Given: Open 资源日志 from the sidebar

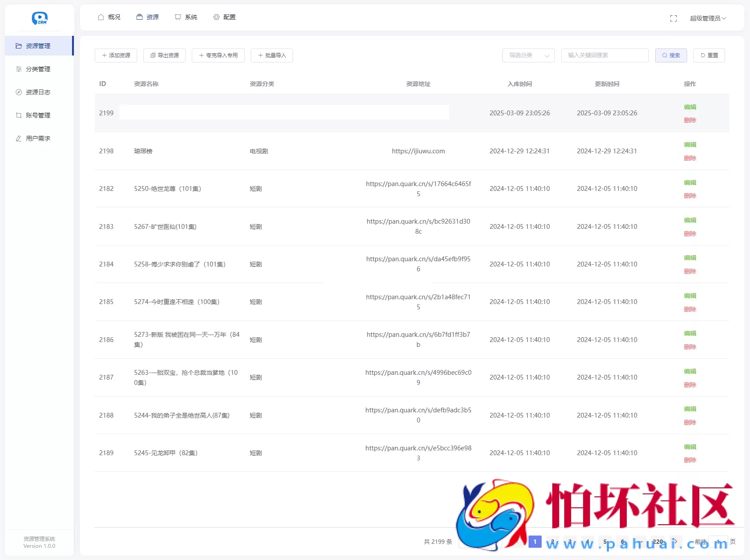Looking at the screenshot, I should pyautogui.click(x=38, y=92).
